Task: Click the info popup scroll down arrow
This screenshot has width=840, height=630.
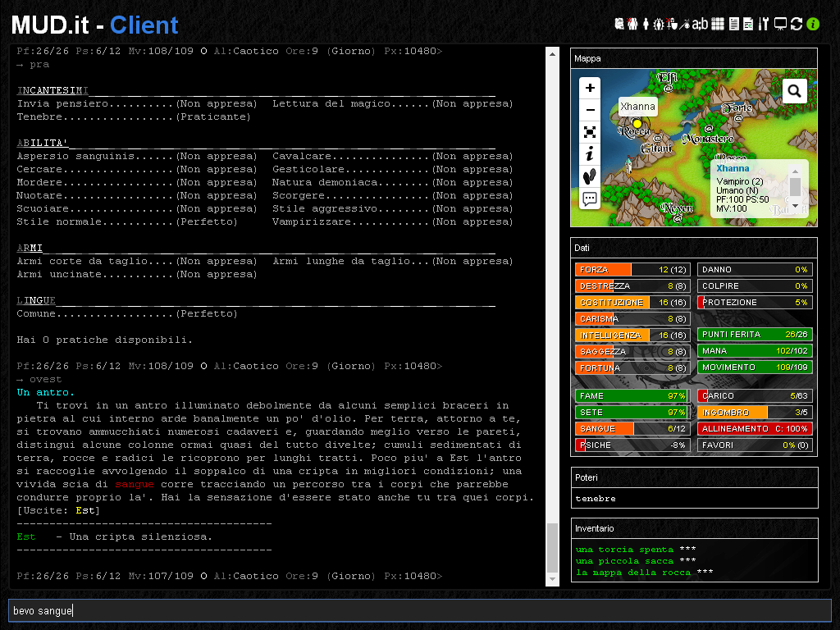Action: [x=795, y=206]
